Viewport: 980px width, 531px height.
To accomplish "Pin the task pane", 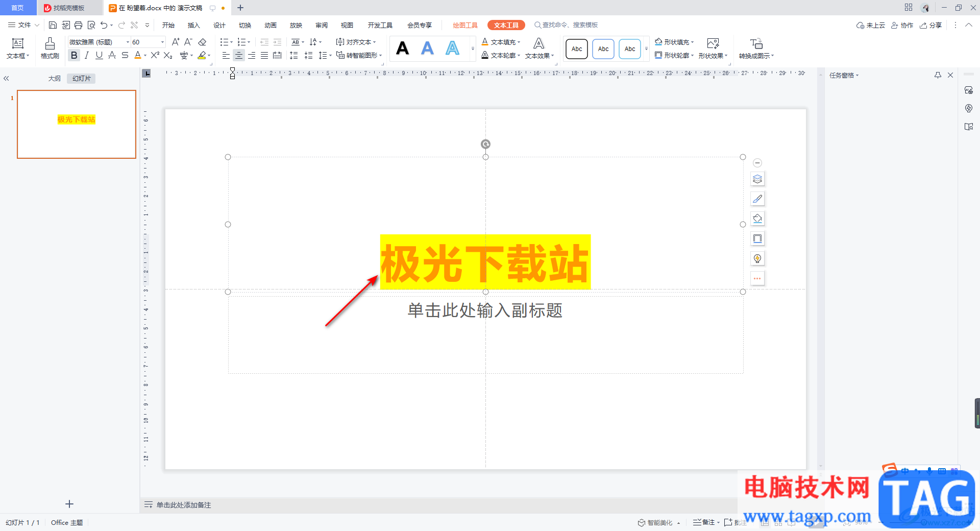I will point(938,75).
